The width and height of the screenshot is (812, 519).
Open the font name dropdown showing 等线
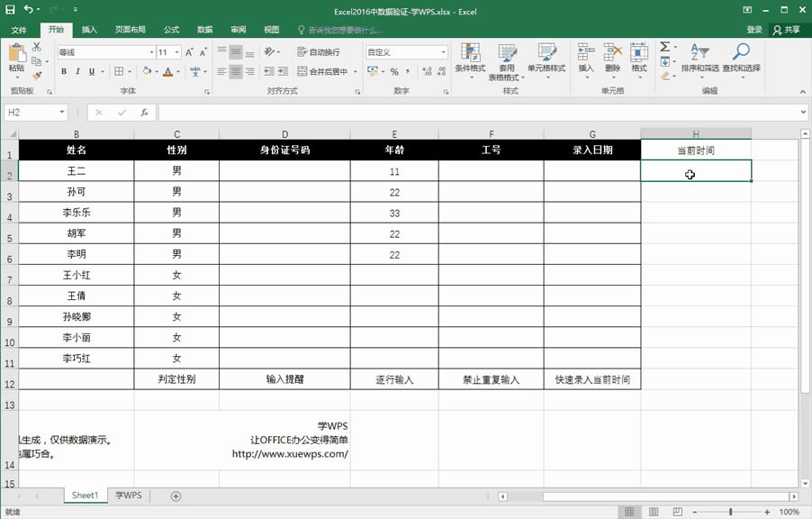(104, 51)
